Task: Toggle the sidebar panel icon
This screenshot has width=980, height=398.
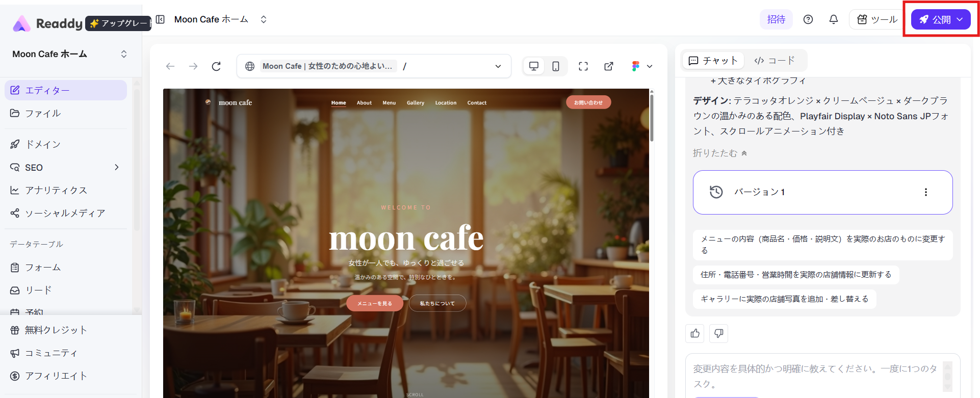Action: coord(160,19)
